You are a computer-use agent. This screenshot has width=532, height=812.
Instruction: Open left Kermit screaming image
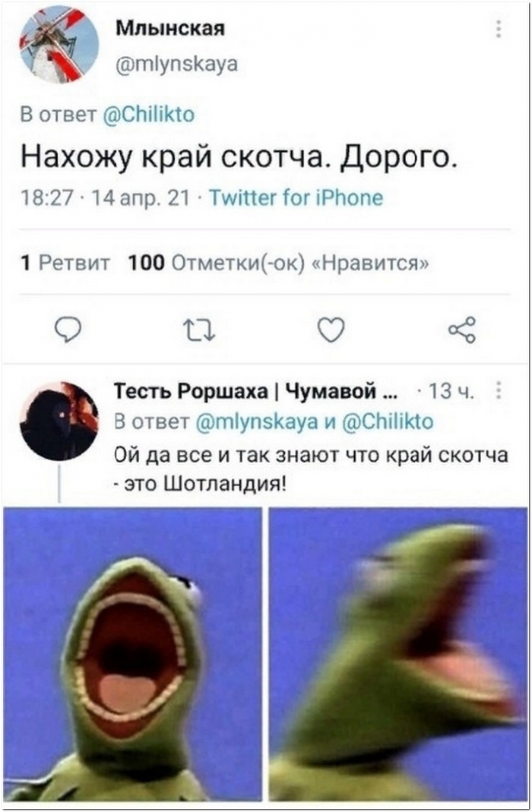132,653
